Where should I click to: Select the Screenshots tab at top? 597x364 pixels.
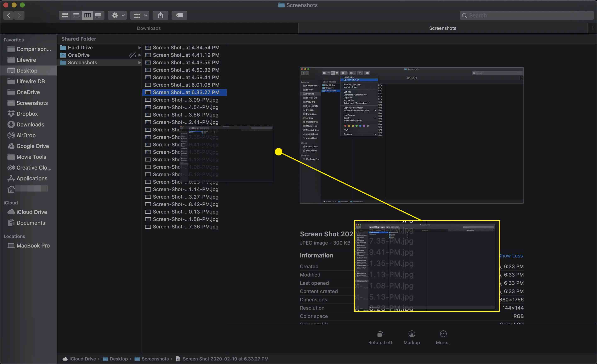(443, 28)
